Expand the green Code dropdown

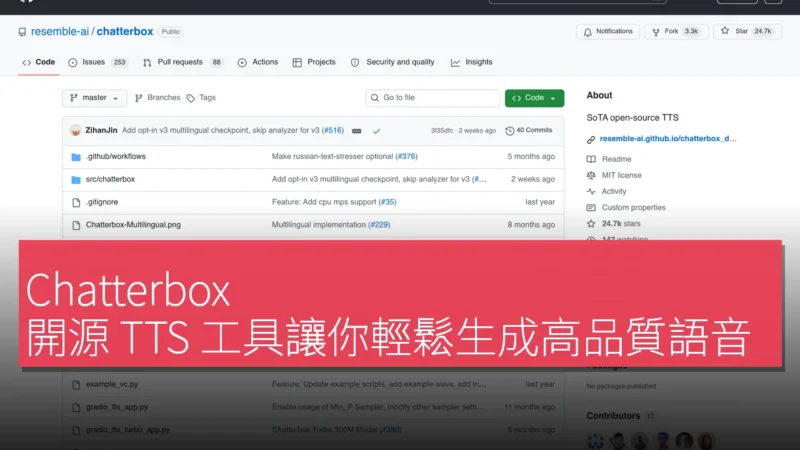coord(534,98)
